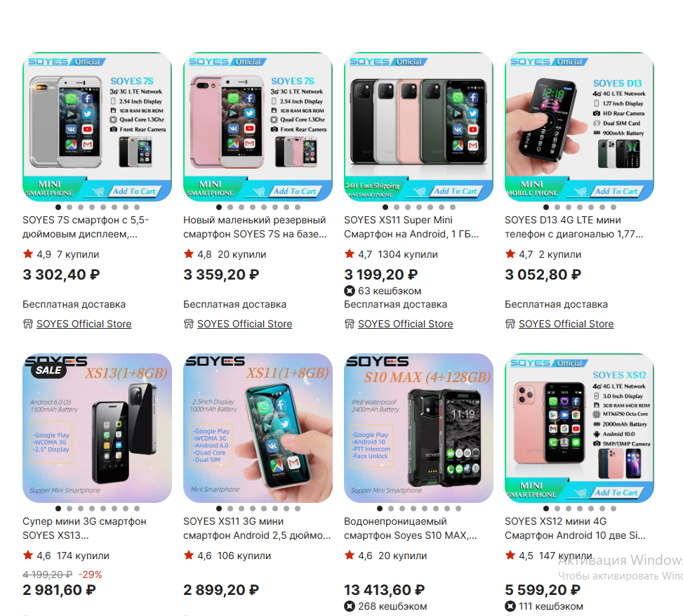683x616 pixels.
Task: Click store icon beside first SOYES Official Store
Action: click(x=28, y=324)
